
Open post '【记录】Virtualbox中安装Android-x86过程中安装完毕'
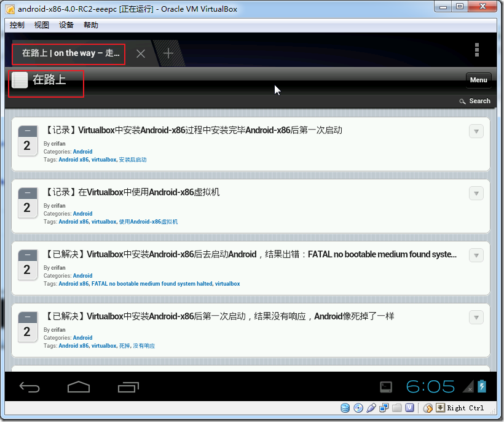[192, 130]
